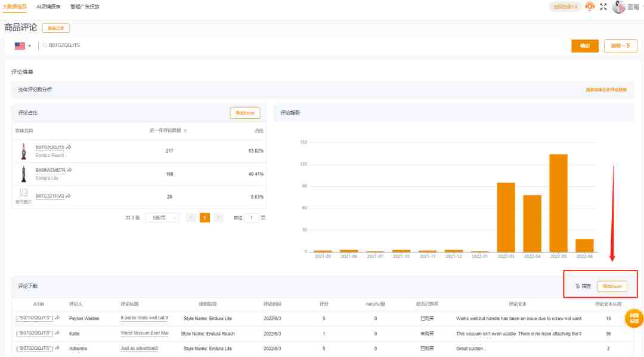Export review ratio table to Excel
Image resolution: width=644 pixels, height=357 pixels.
pos(245,113)
